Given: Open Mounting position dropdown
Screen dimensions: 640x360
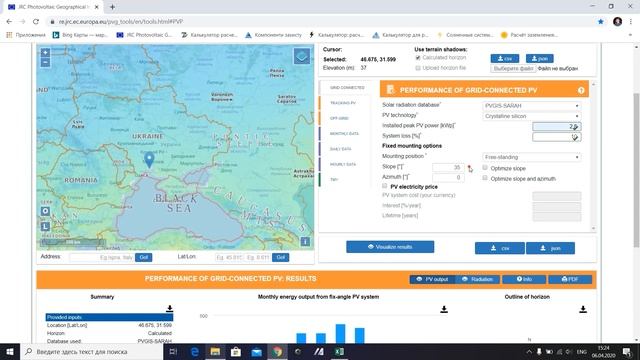Looking at the screenshot, I should click(x=531, y=157).
